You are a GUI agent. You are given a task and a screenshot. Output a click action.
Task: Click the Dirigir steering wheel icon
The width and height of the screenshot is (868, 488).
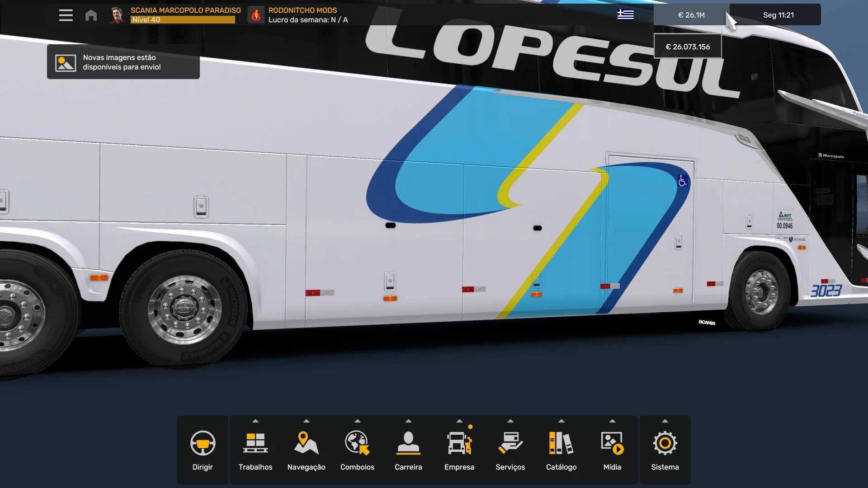(x=203, y=443)
